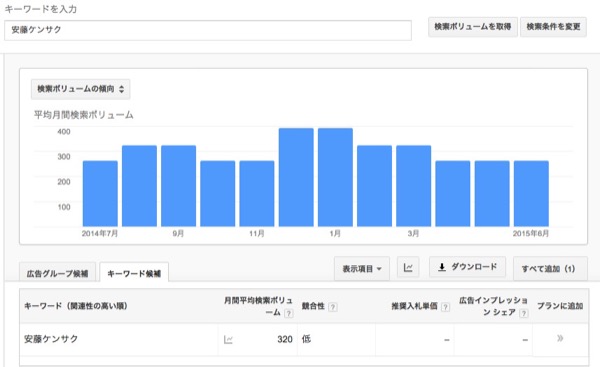Click the bar above the 3月 label

pyautogui.click(x=414, y=186)
